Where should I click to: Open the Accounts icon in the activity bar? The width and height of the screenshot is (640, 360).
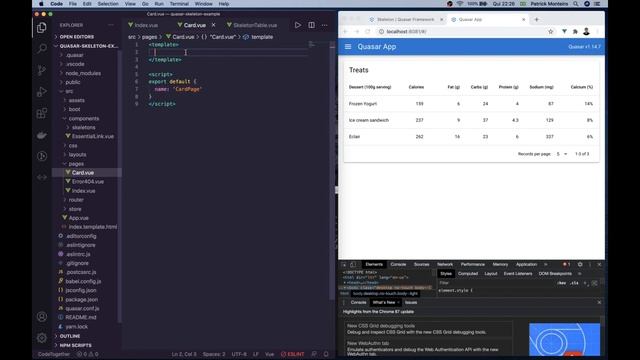[42, 316]
